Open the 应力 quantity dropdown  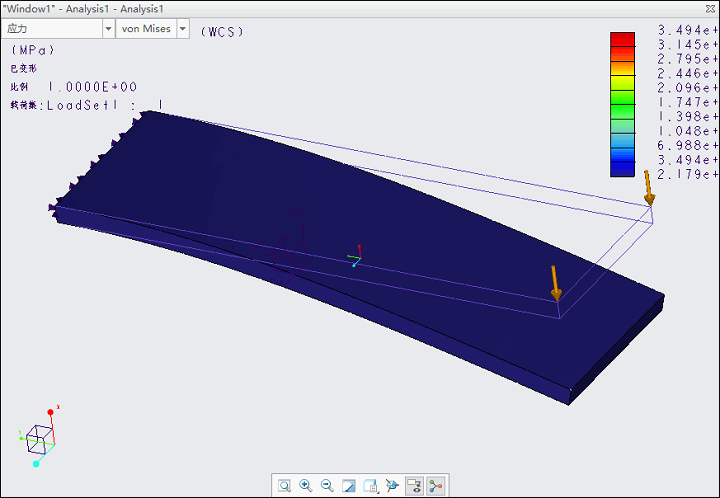pyautogui.click(x=57, y=28)
